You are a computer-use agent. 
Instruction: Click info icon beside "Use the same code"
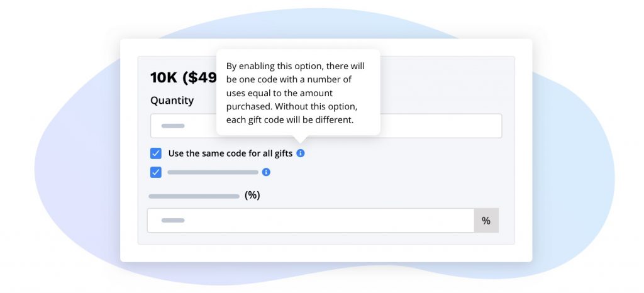[301, 153]
